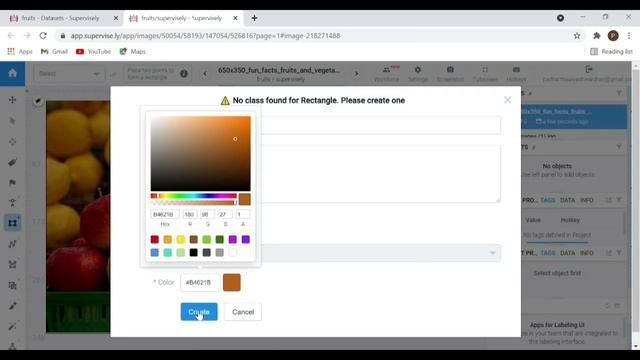Go to Supervisely home icon
Screen dimensions: 640x360
[12, 73]
